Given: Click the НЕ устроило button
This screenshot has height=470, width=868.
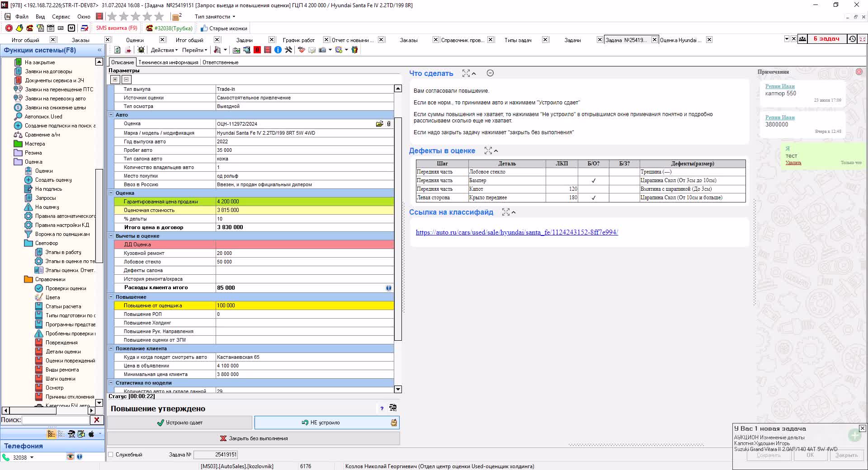Looking at the screenshot, I should tap(327, 423).
